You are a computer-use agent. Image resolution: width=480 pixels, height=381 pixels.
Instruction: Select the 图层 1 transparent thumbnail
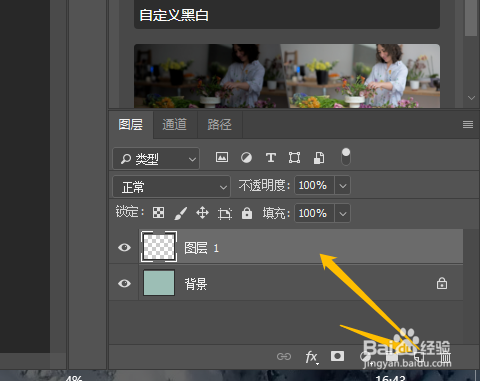point(159,246)
